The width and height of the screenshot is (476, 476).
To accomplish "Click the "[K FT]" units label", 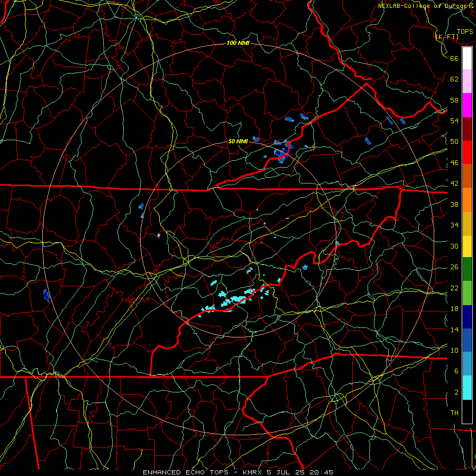I will [x=447, y=37].
